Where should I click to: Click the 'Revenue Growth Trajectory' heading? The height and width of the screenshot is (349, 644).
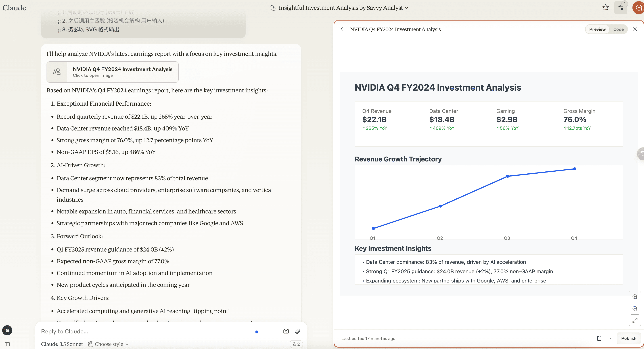tap(398, 159)
